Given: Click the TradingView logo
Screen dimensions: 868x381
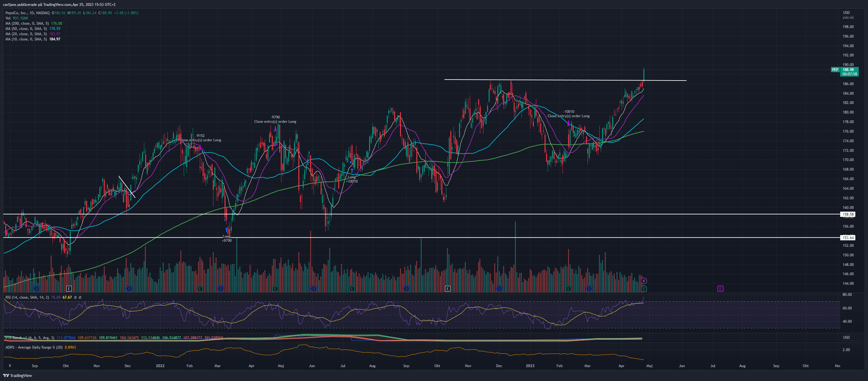Looking at the screenshot, I should tap(18, 375).
